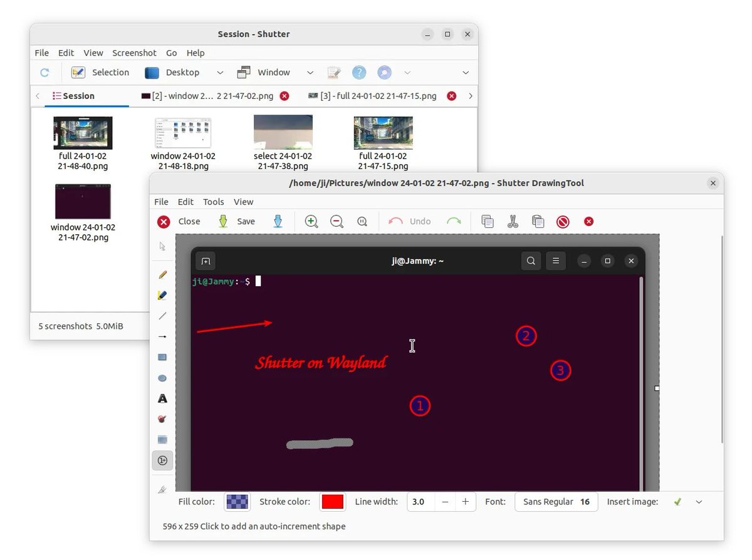The width and height of the screenshot is (752, 560).
Task: Select the auto-increment shape tool
Action: [162, 460]
